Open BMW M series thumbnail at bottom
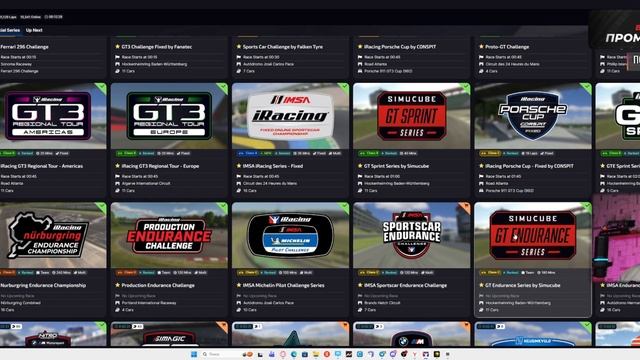This screenshot has height=360, width=640. point(412,334)
